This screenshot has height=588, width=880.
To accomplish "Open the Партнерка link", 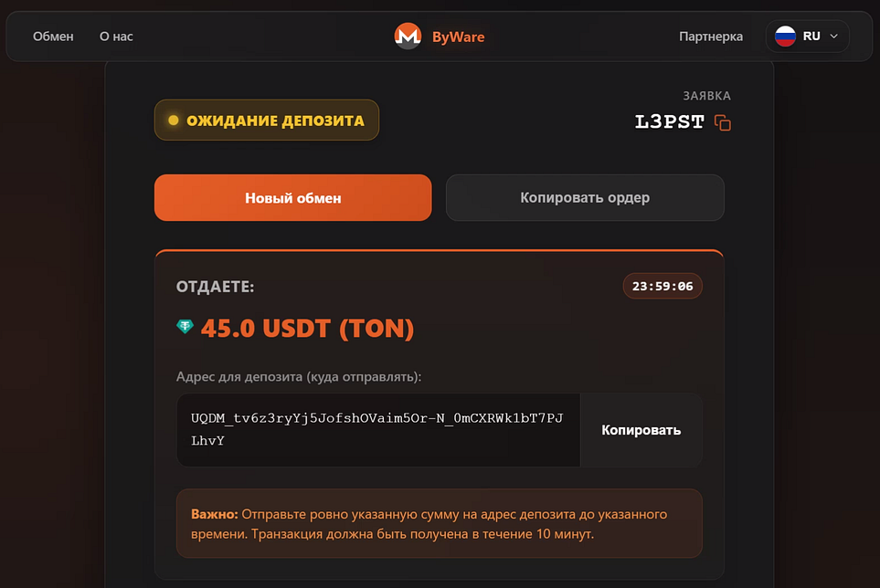I will [710, 37].
